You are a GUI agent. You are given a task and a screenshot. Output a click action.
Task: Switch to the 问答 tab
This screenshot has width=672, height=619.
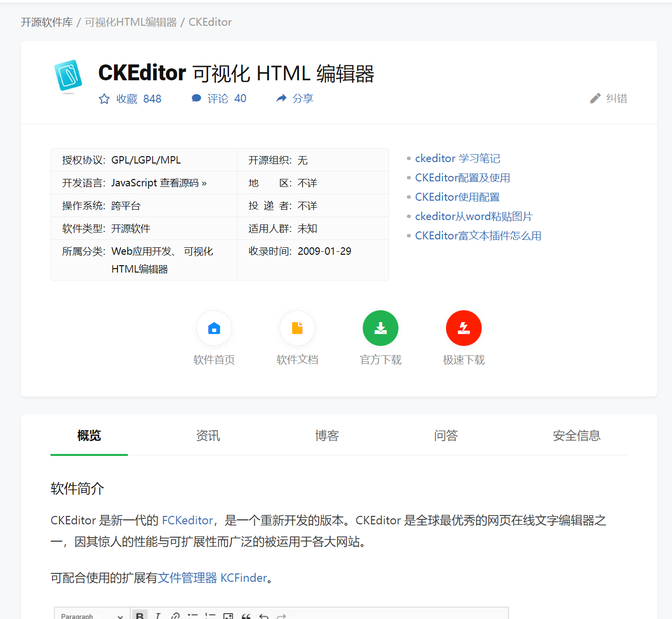point(446,436)
